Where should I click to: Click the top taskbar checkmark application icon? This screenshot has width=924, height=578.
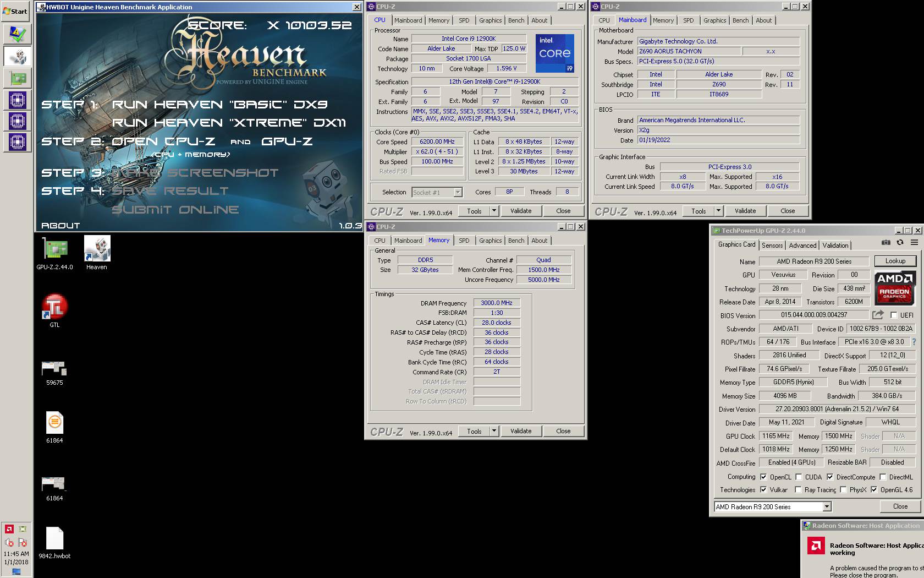pyautogui.click(x=18, y=34)
